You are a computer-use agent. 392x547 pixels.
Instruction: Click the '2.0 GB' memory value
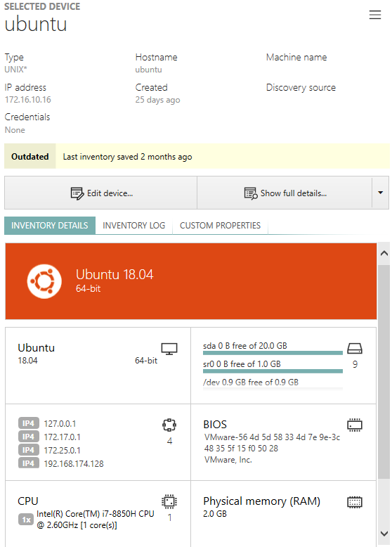point(215,513)
